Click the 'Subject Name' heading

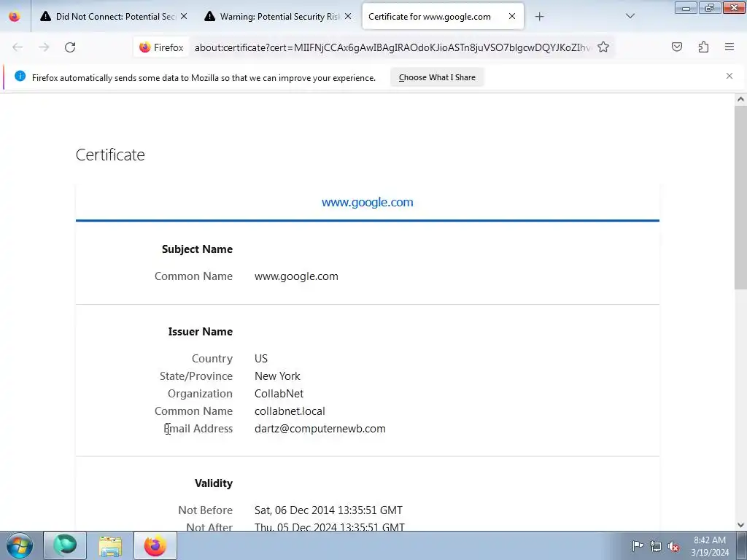pos(197,249)
